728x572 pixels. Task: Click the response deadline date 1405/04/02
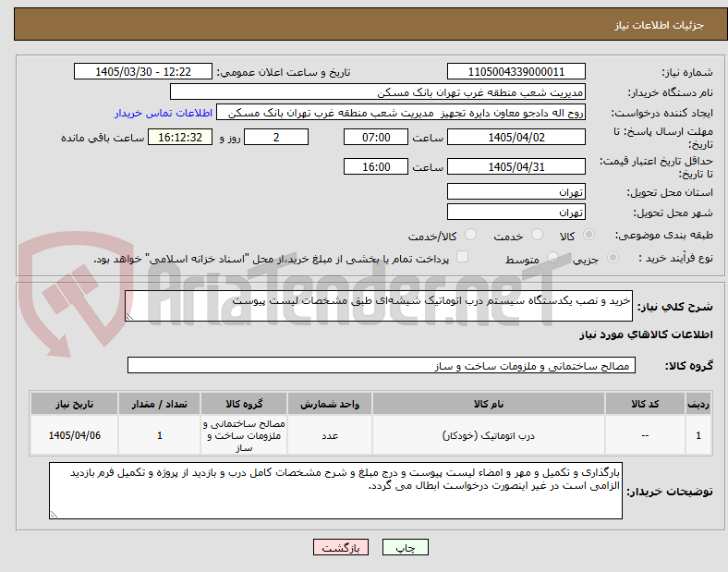click(516, 137)
